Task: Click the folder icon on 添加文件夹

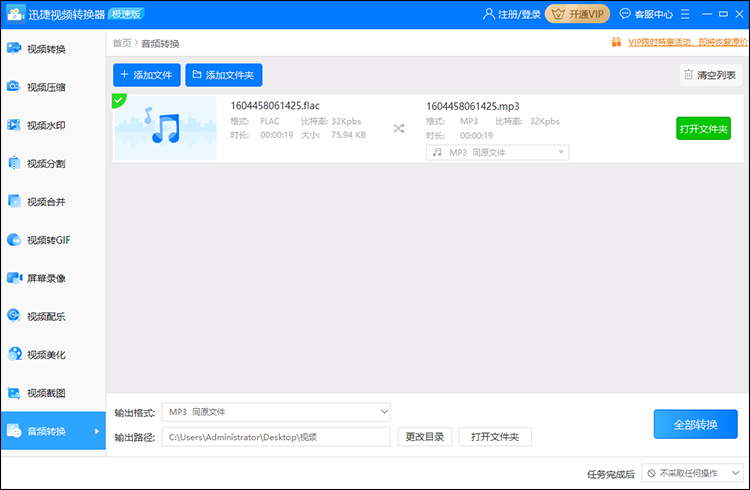Action: point(197,75)
